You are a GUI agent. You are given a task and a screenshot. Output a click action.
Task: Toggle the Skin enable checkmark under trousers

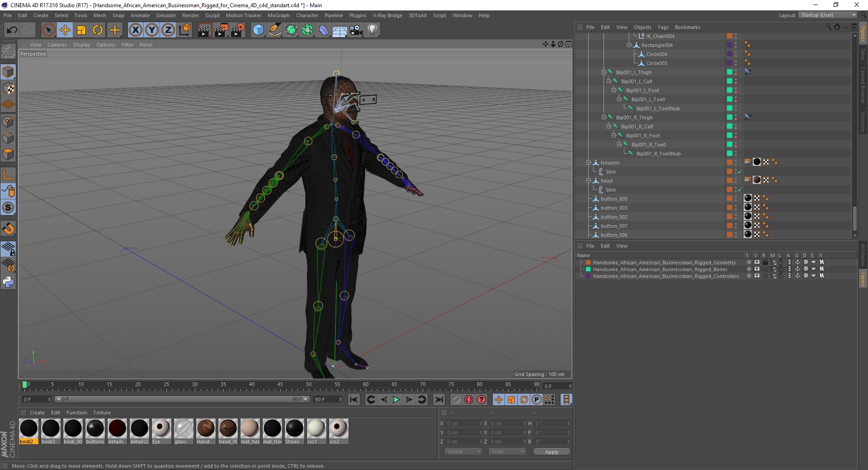coord(740,172)
